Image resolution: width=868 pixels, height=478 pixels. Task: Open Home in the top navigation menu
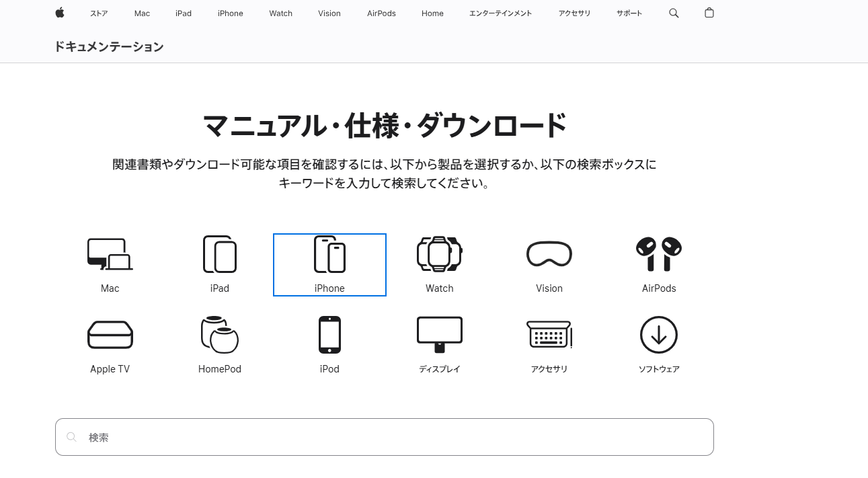(432, 13)
